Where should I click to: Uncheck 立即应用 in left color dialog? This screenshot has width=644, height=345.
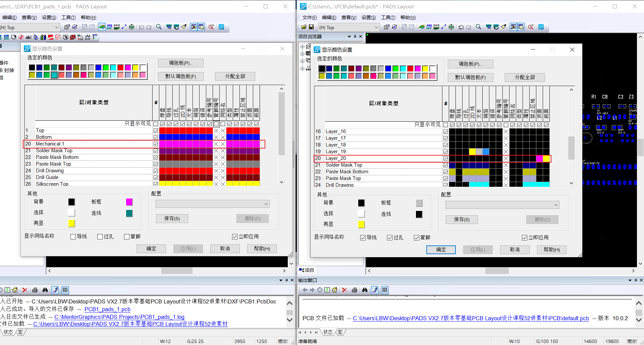(x=235, y=237)
